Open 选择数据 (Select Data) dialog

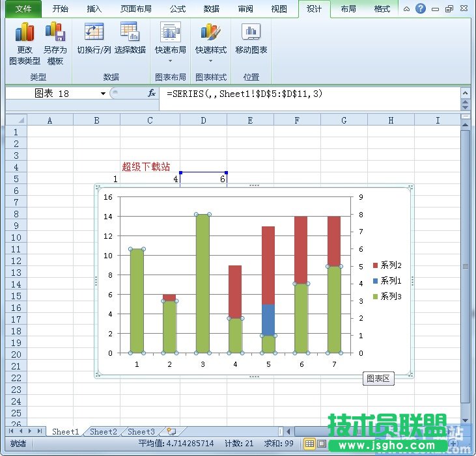(x=130, y=33)
